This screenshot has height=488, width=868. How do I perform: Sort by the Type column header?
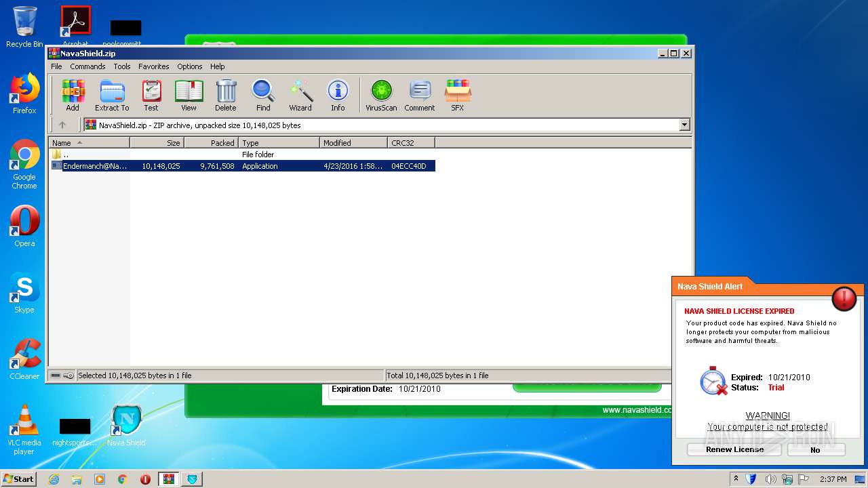coord(279,142)
